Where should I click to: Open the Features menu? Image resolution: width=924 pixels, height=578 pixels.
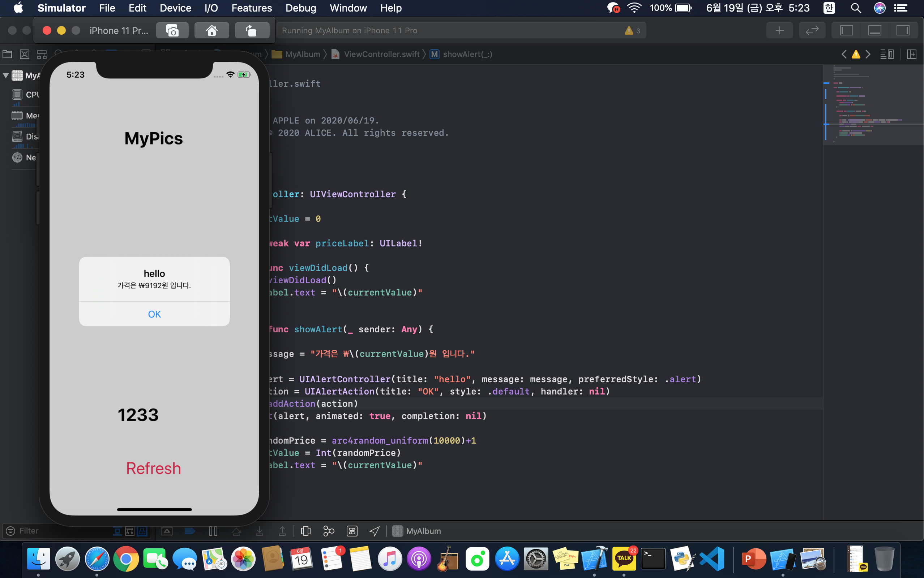pyautogui.click(x=251, y=8)
